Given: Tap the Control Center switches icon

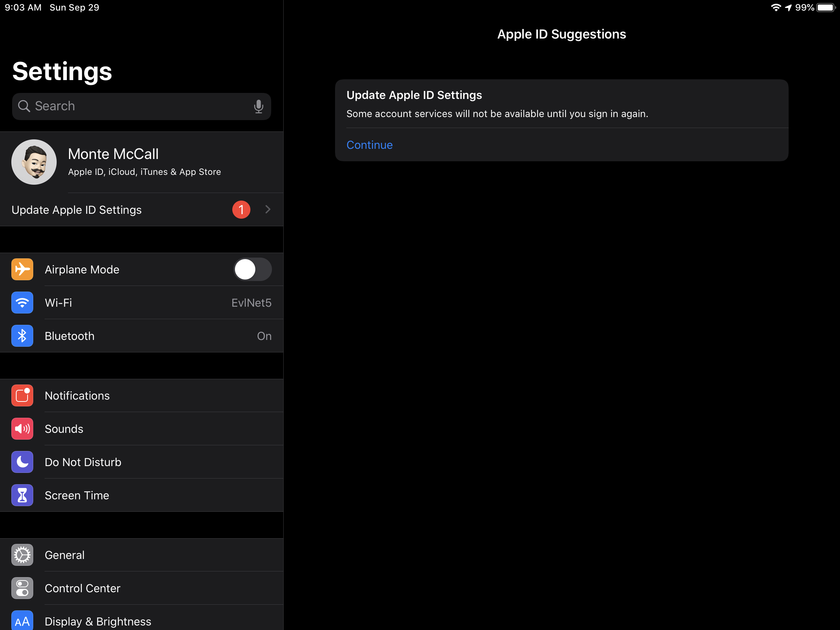Looking at the screenshot, I should point(22,588).
